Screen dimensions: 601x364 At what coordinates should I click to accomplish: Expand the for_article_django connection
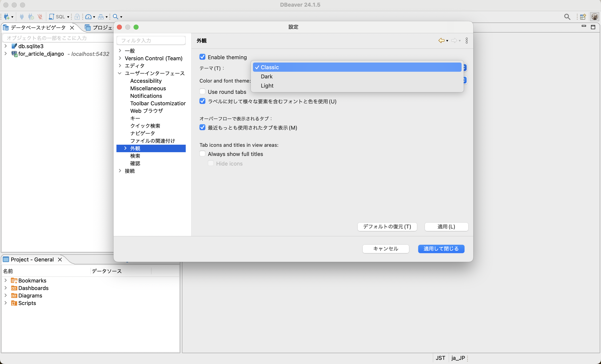[x=6, y=54]
